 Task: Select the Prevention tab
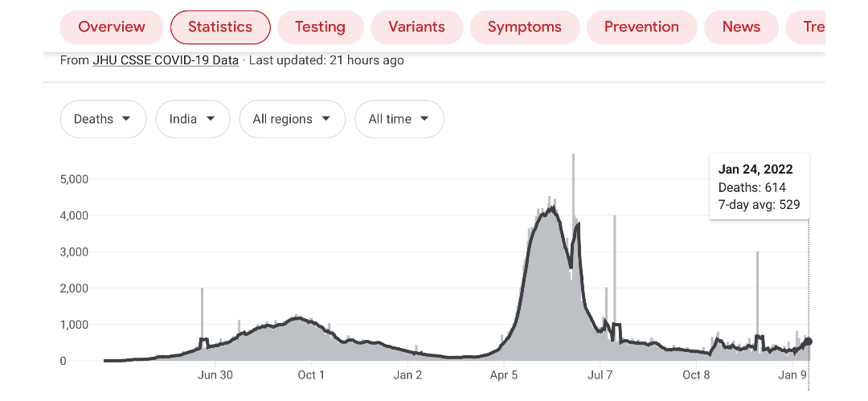[x=641, y=27]
